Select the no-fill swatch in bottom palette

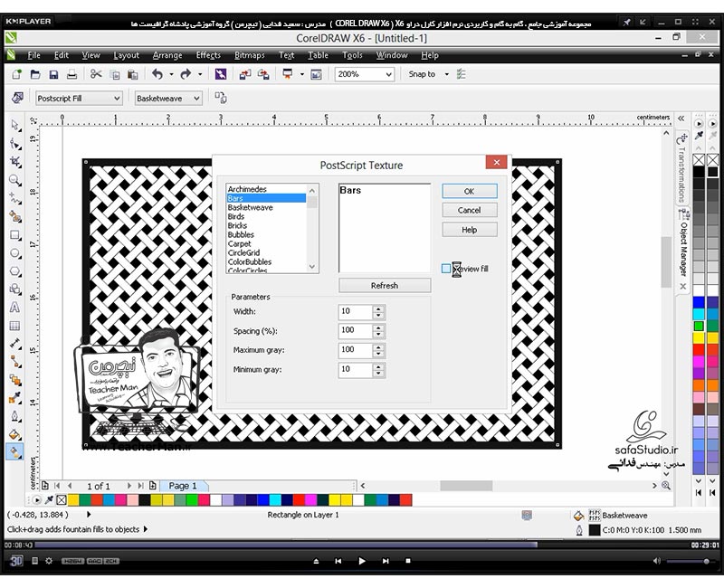(62, 500)
